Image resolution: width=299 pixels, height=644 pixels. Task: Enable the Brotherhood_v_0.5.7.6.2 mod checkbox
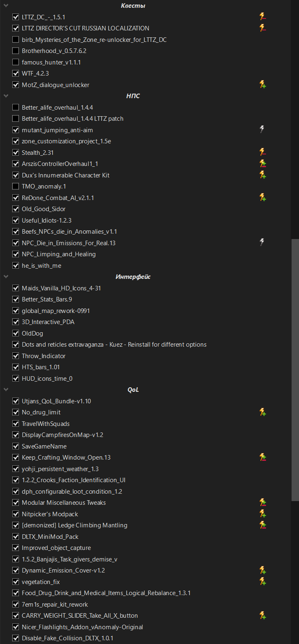click(x=16, y=51)
